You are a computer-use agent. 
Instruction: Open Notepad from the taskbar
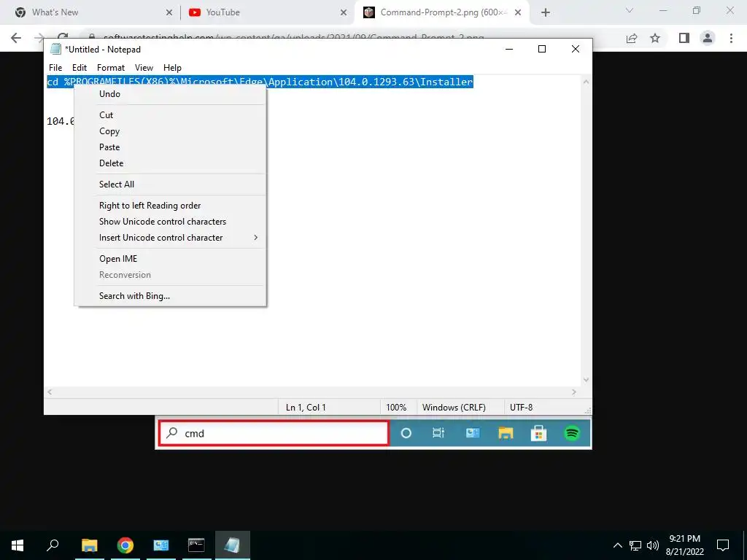pyautogui.click(x=233, y=545)
